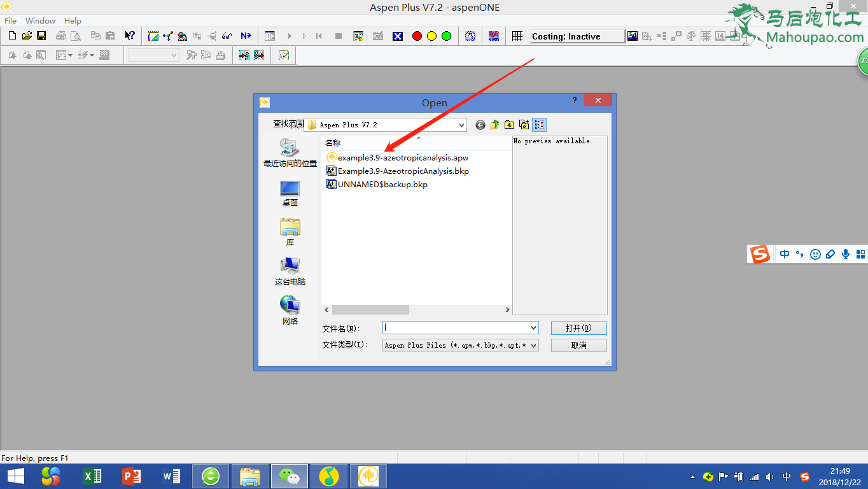Go to 桌面 desktop location

[290, 193]
